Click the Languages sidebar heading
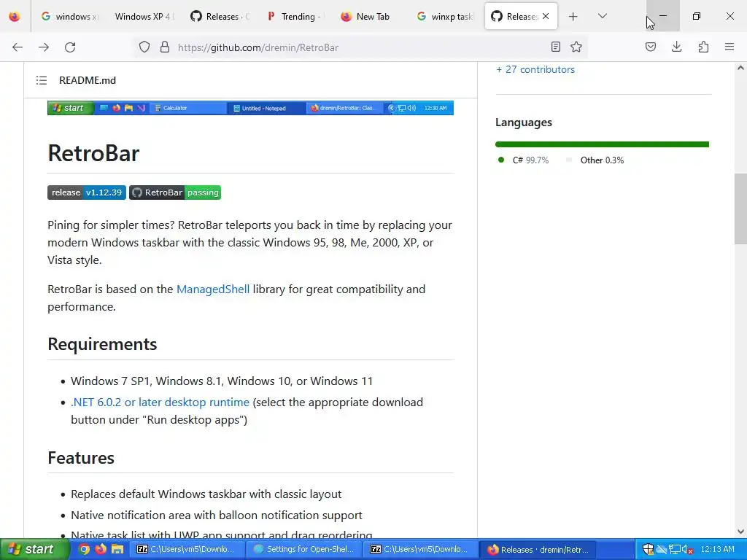The height and width of the screenshot is (560, 747). pos(524,122)
